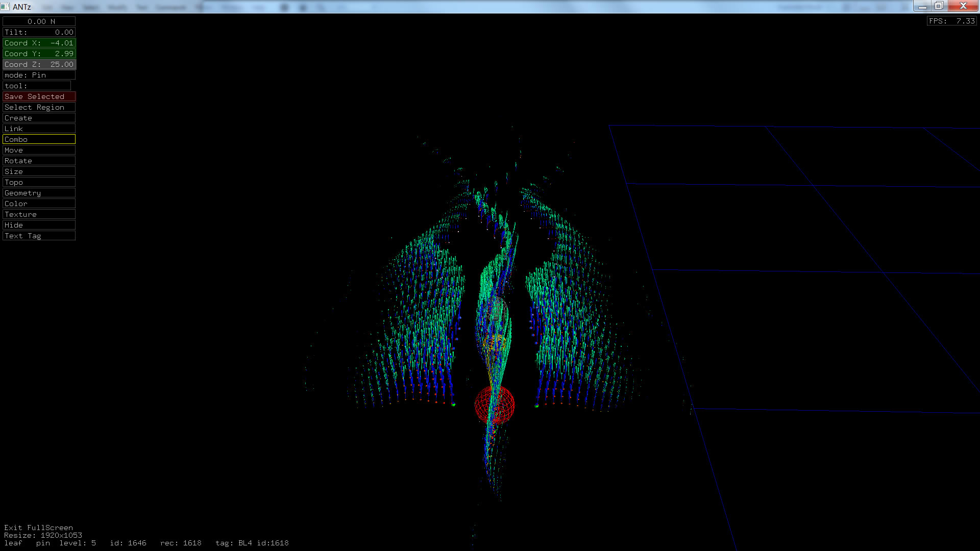Choose Select Region tool

[x=39, y=107]
